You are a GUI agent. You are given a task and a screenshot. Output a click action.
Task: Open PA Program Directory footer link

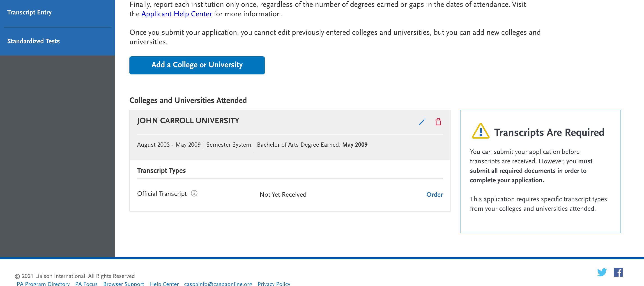point(43,284)
